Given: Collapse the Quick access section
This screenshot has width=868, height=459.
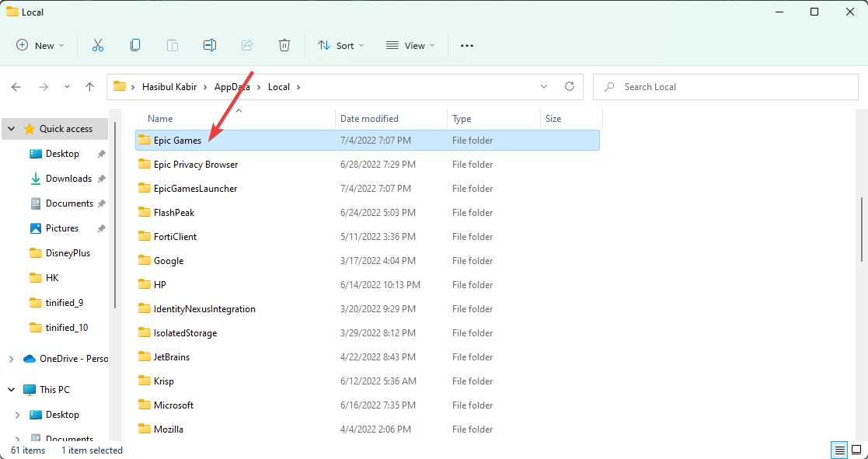Looking at the screenshot, I should [11, 129].
